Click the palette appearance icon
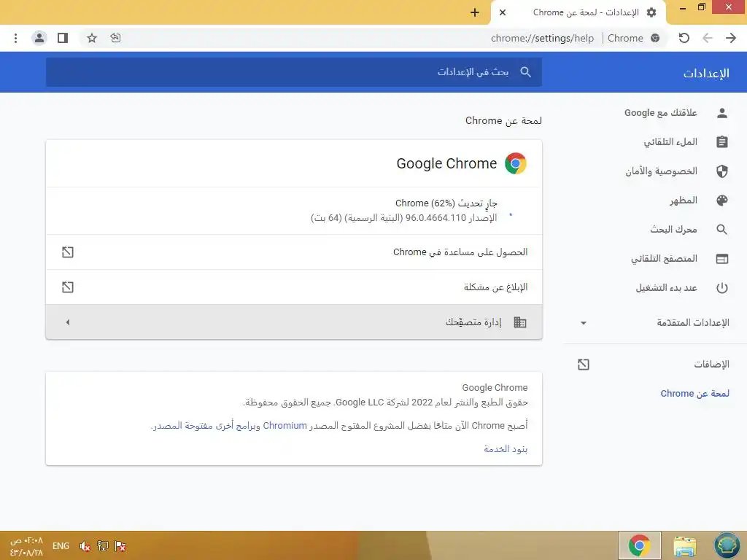The height and width of the screenshot is (560, 747). [x=722, y=200]
